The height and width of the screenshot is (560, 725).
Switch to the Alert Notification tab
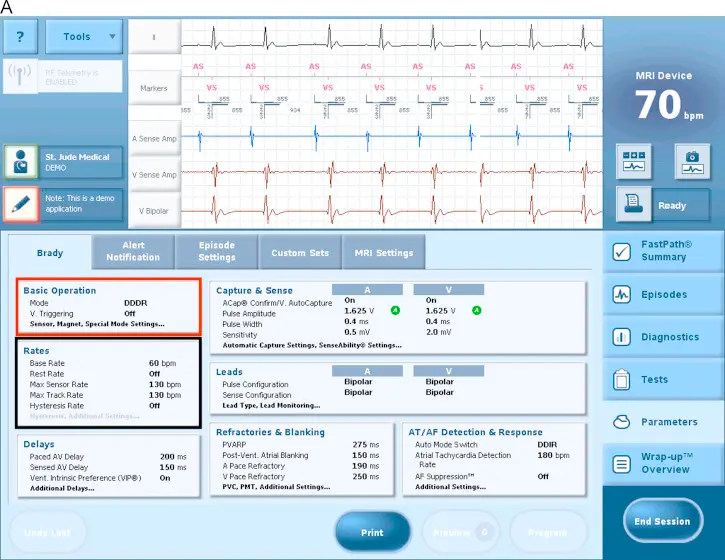(x=133, y=252)
